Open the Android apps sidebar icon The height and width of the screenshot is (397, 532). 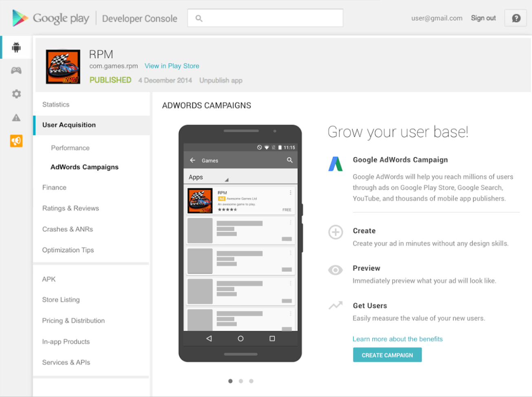click(x=16, y=47)
